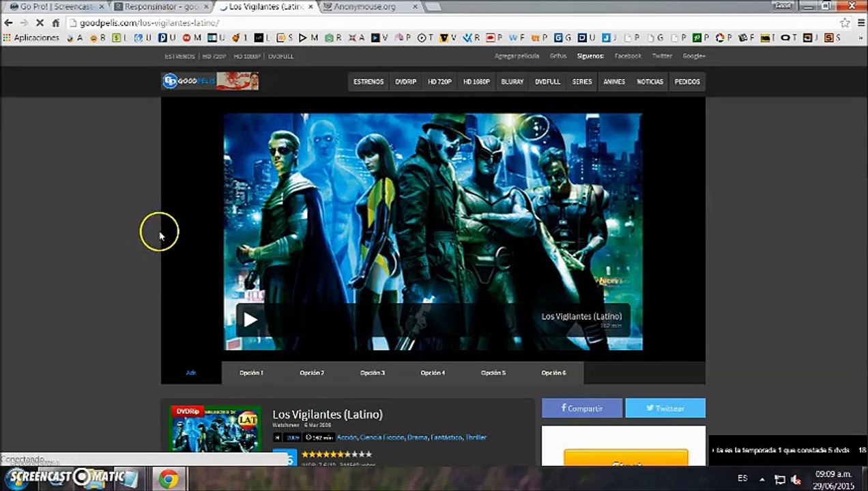This screenshot has width=868, height=491.
Task: Follow the site on Facebook link
Action: (x=628, y=56)
